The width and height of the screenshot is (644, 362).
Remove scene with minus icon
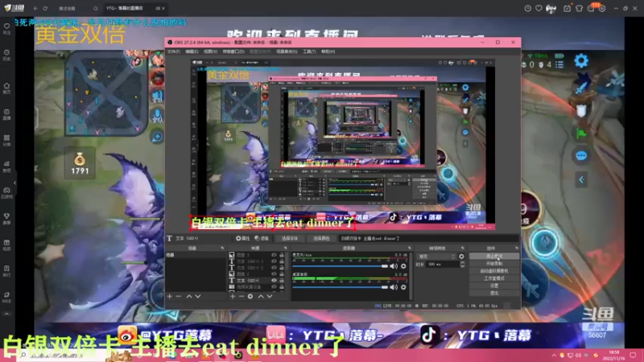pyautogui.click(x=178, y=296)
